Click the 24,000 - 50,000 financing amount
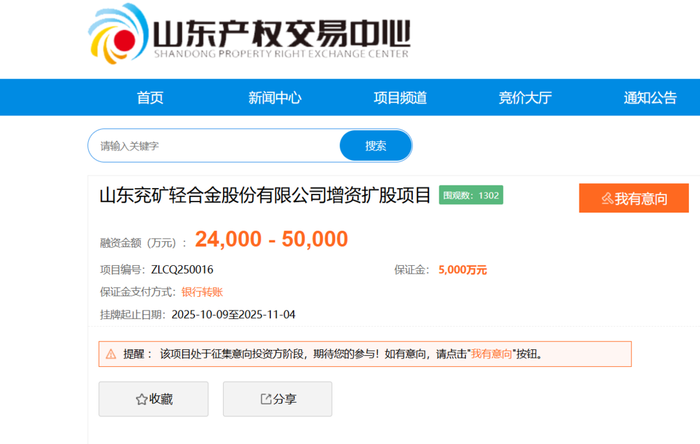The width and height of the screenshot is (700, 444). [271, 240]
